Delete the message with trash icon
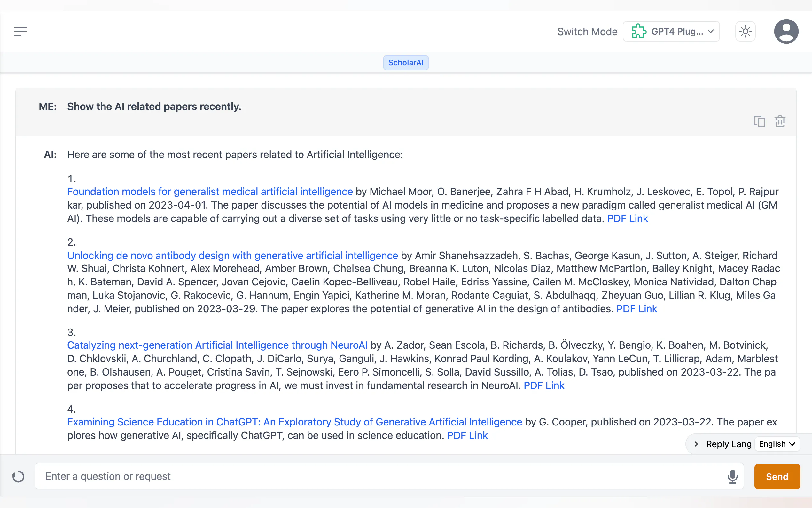812x508 pixels. pyautogui.click(x=780, y=121)
